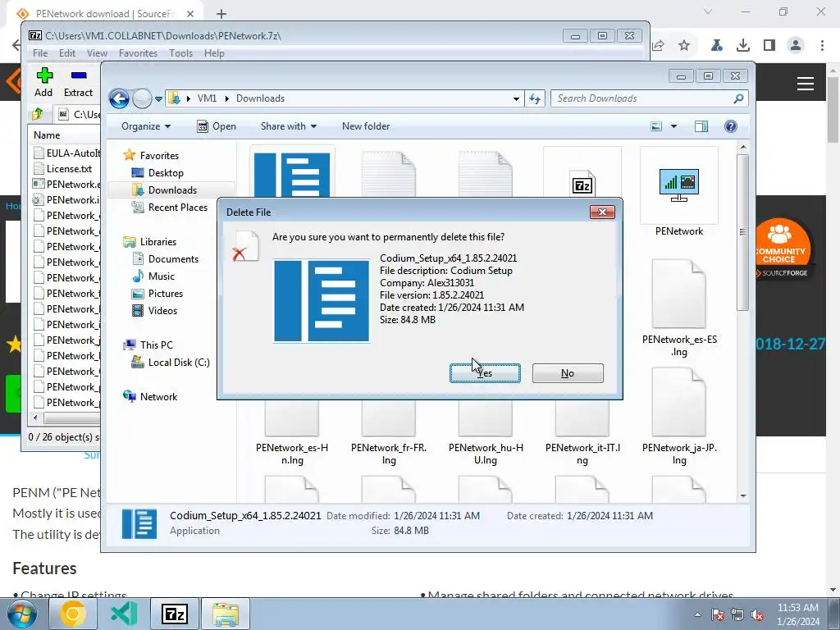840x630 pixels.
Task: Open Videos library
Action: 162,311
